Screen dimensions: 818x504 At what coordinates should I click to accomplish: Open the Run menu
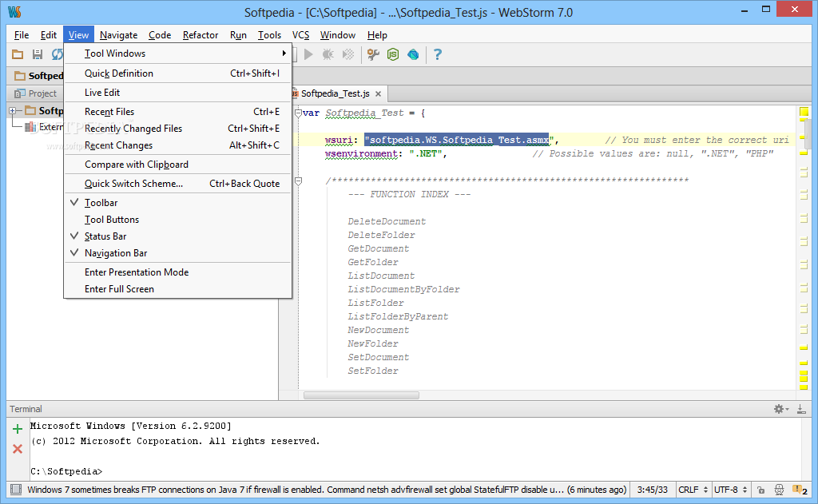238,35
